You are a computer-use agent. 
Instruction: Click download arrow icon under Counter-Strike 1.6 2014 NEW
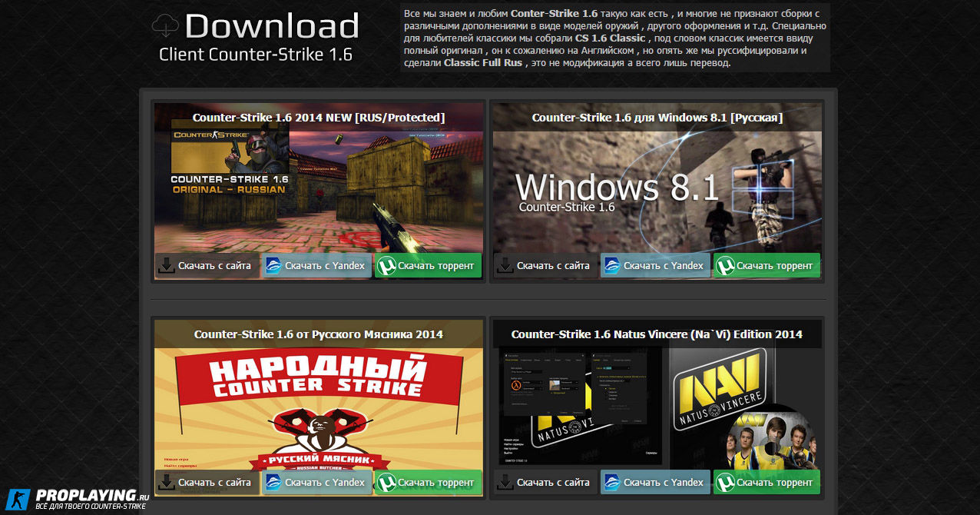167,265
